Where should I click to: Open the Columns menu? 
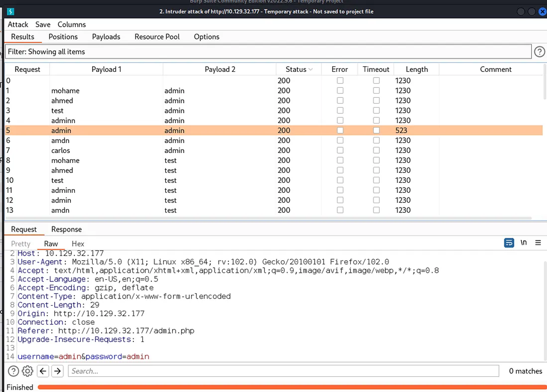[71, 25]
